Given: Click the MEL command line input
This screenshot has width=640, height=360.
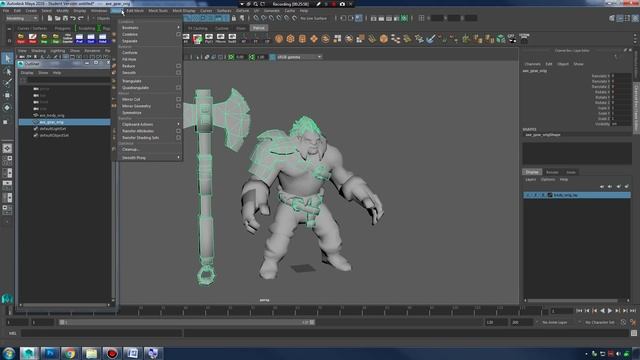Looking at the screenshot, I should (101, 333).
